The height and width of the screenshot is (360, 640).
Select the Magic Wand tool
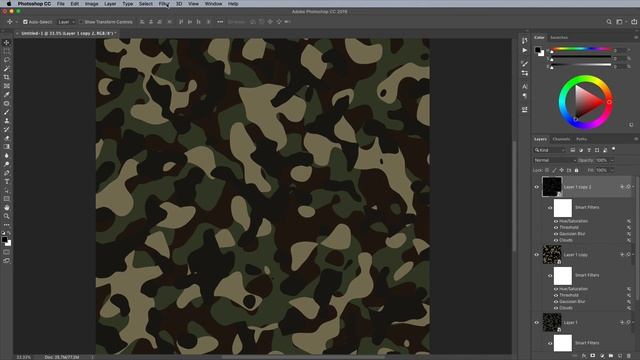[7, 69]
